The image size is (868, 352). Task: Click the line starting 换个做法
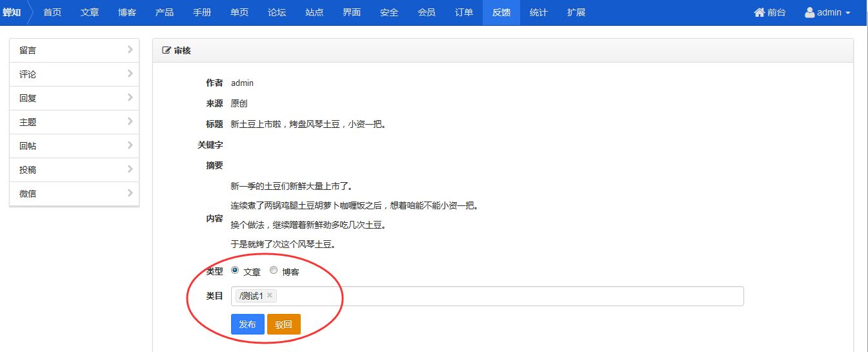coord(308,225)
